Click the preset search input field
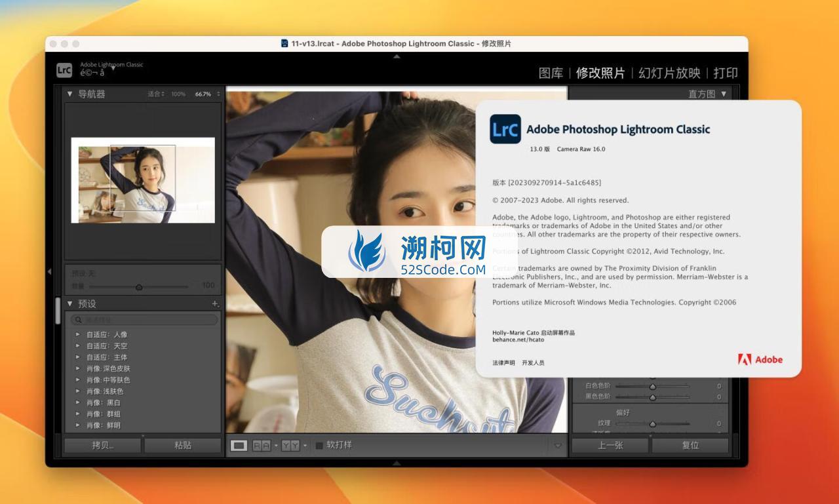 (x=144, y=320)
